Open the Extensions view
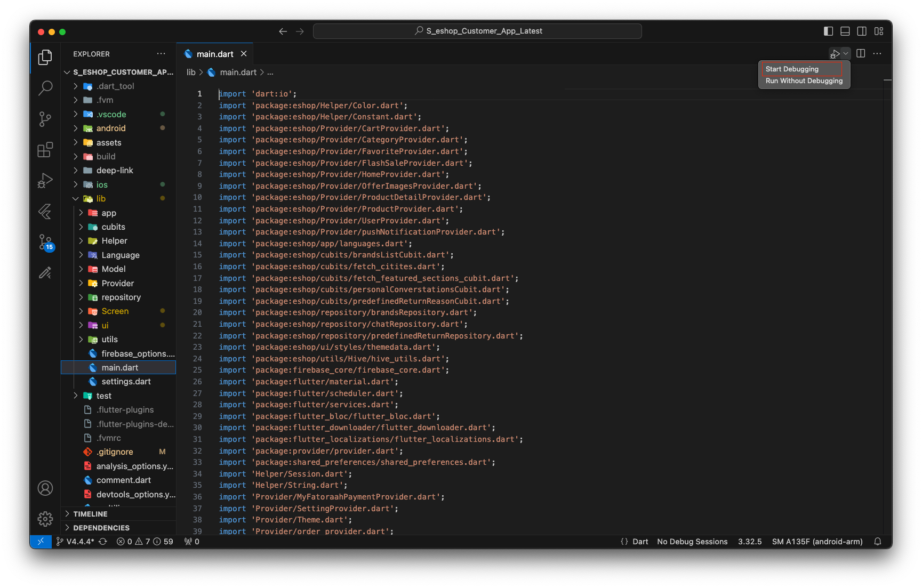 pos(45,150)
